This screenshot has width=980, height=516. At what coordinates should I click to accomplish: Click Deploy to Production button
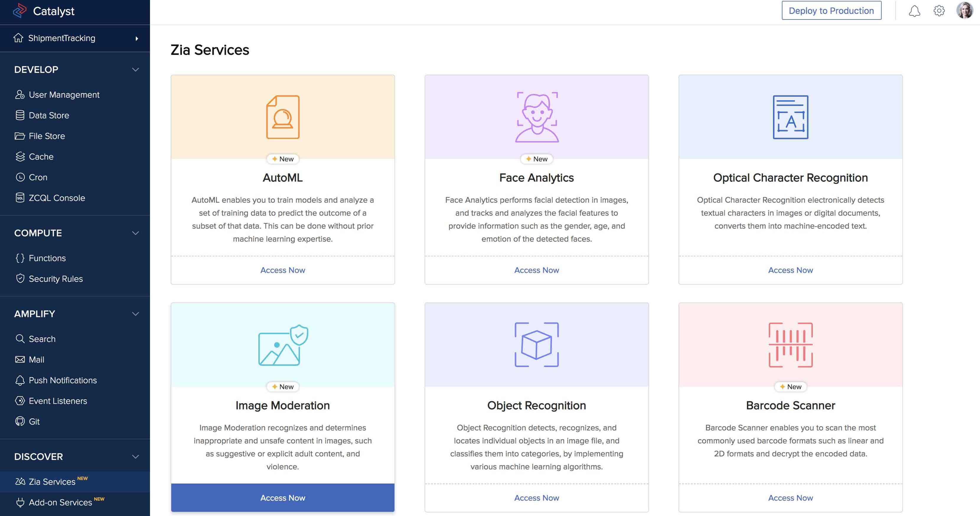pyautogui.click(x=831, y=11)
